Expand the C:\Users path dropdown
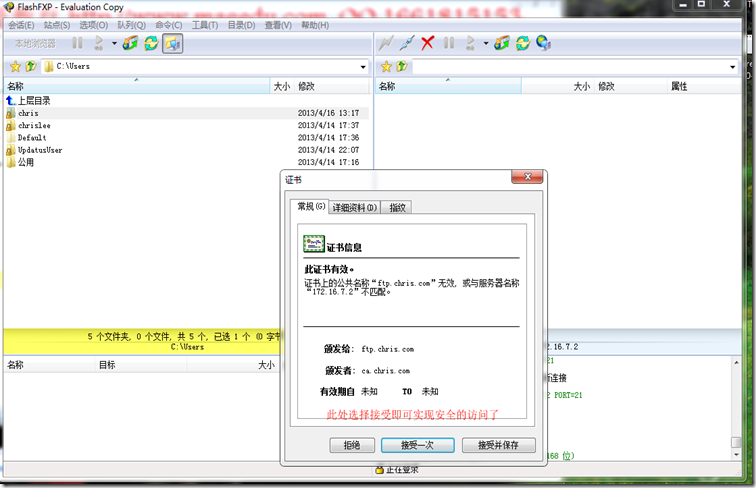 tap(363, 67)
